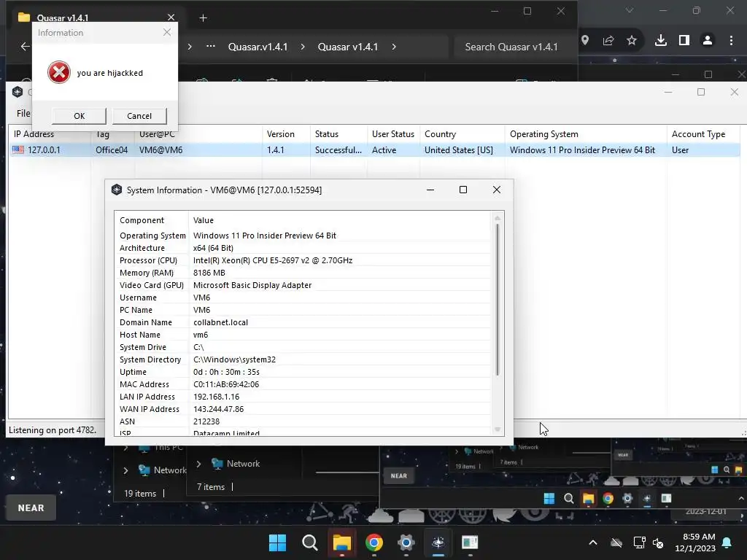Click Chrome share page icon
747x560 pixels.
(608, 41)
